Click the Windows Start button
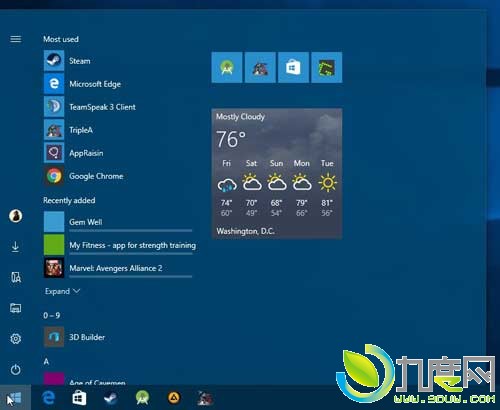The height and width of the screenshot is (410, 500). tap(15, 398)
